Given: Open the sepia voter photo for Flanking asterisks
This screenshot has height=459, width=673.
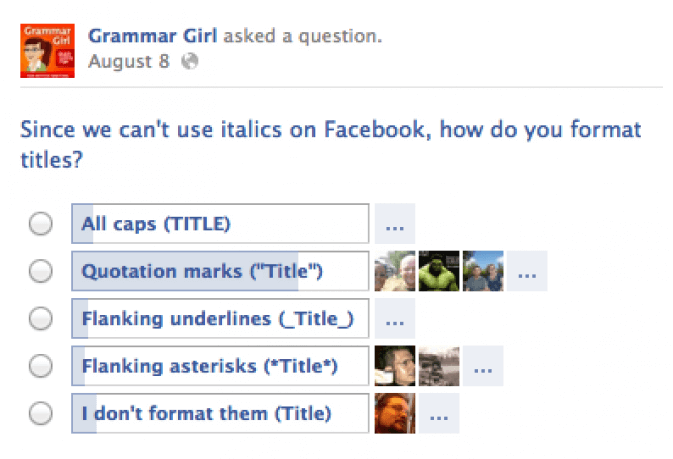Looking at the screenshot, I should coord(439,366).
